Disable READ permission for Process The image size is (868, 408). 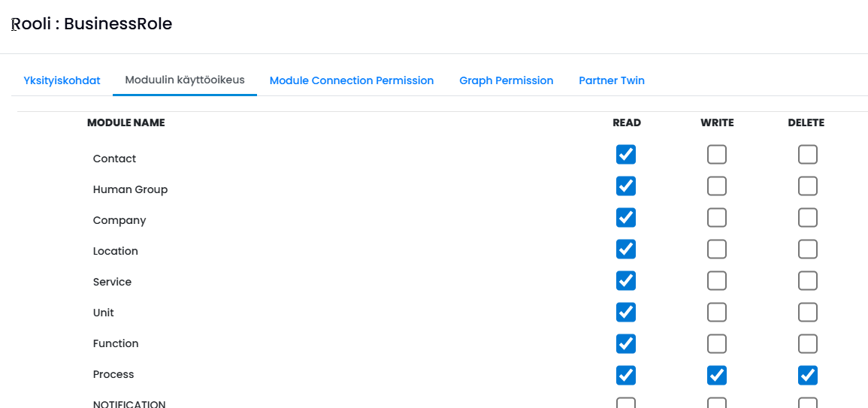tap(625, 375)
